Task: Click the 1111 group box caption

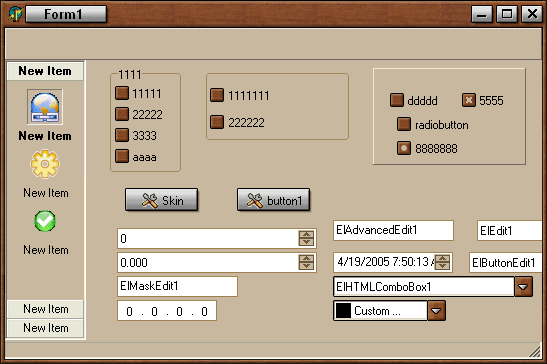Action: point(130,75)
